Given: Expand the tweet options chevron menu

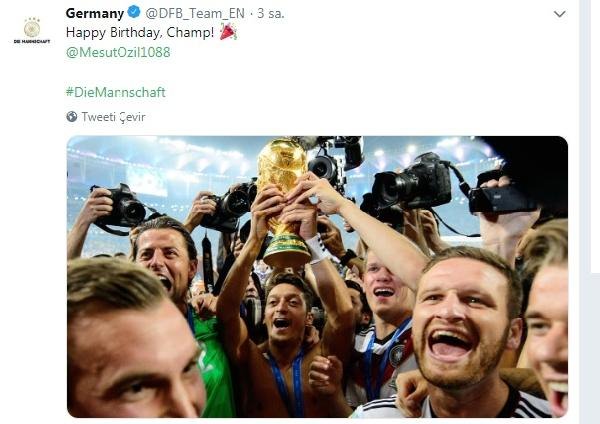Looking at the screenshot, I should click(559, 14).
